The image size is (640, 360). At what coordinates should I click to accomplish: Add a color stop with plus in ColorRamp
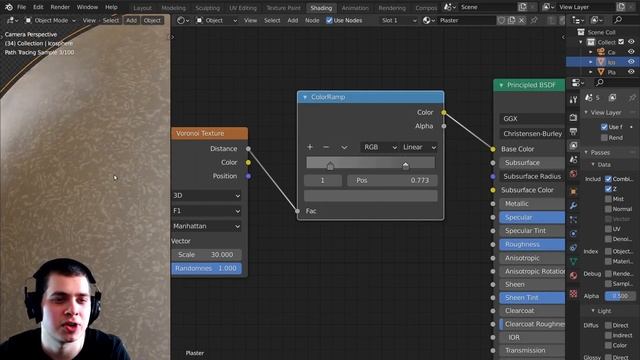(310, 147)
